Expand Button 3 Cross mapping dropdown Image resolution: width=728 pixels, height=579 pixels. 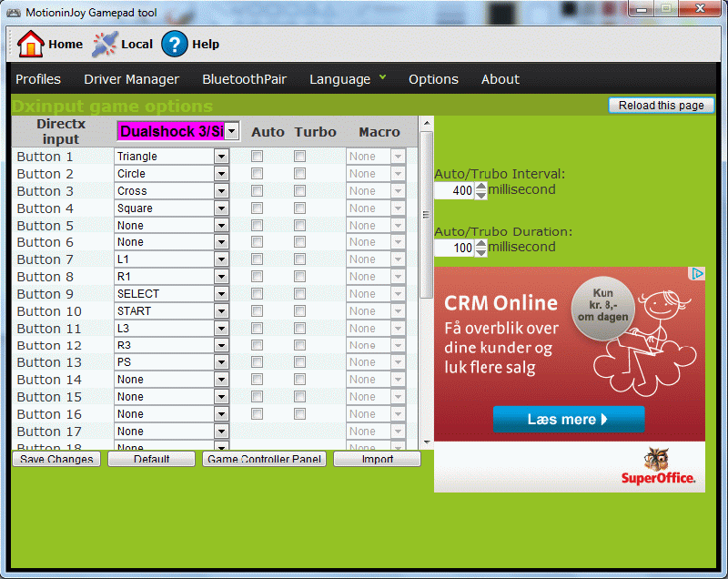click(172, 191)
